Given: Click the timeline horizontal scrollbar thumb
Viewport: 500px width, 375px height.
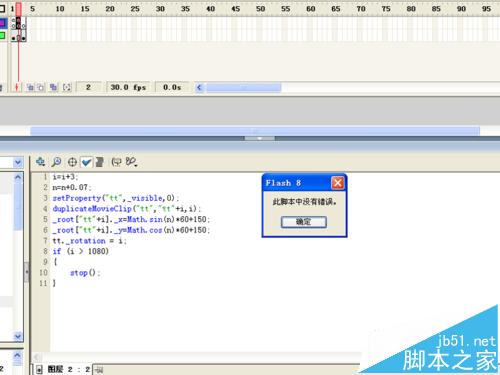Looking at the screenshot, I should tap(243, 88).
